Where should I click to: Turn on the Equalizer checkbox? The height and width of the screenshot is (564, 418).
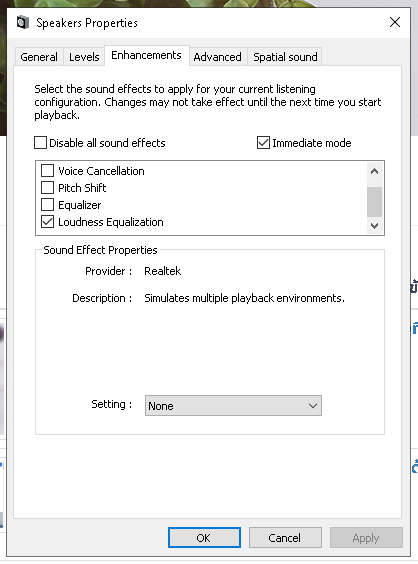tap(47, 205)
